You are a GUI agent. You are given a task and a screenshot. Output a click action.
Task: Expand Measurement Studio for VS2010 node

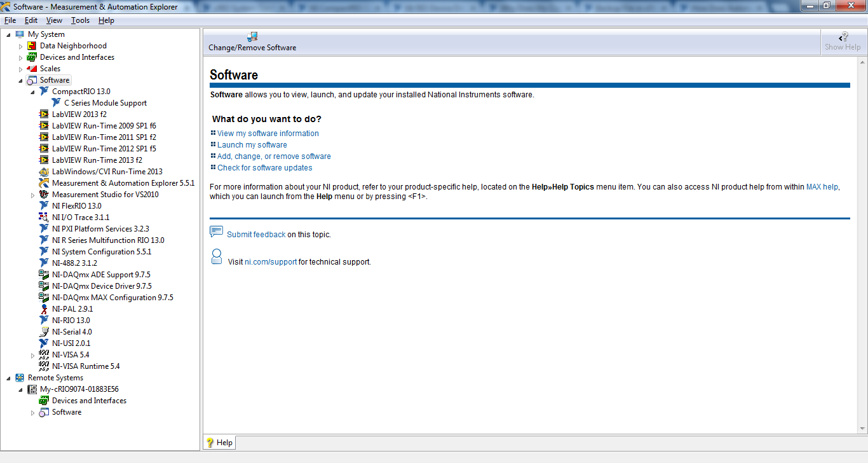pos(32,195)
